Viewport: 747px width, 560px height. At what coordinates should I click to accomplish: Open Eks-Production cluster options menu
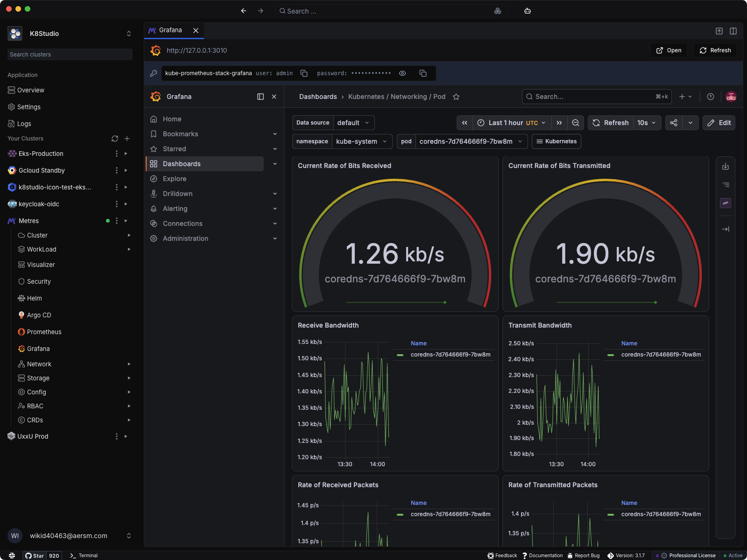[117, 154]
